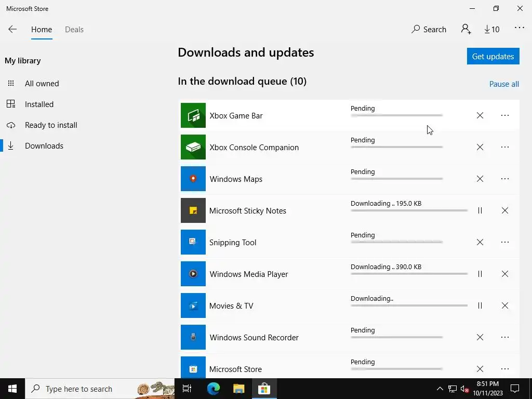
Task: Click the Get updates button
Action: 493,56
